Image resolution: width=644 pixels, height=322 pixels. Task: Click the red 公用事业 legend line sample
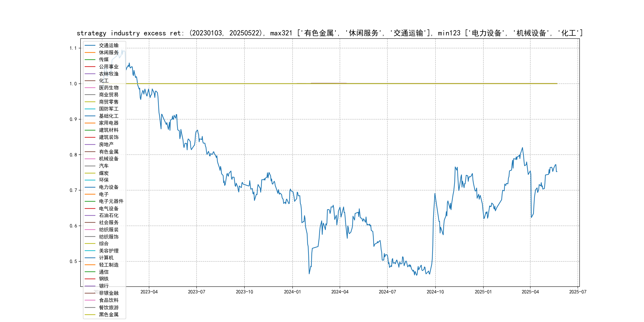tap(90, 67)
